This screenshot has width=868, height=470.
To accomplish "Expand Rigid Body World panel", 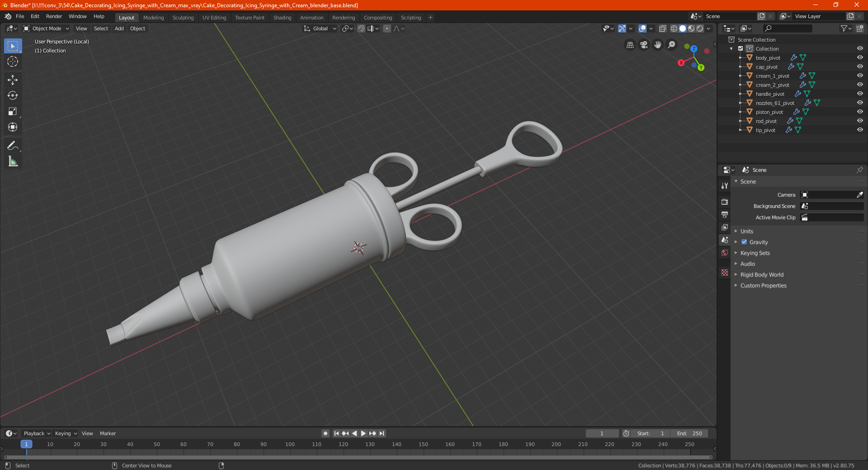I will [762, 274].
